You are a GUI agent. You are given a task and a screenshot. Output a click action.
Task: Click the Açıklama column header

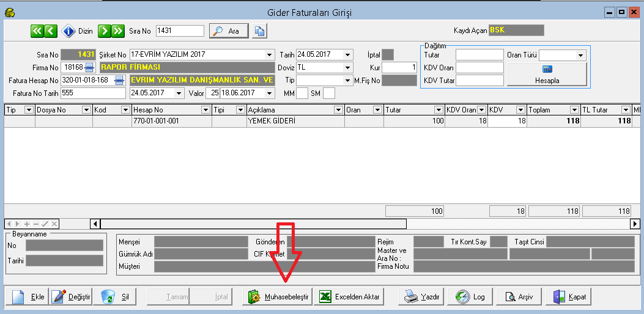click(290, 110)
